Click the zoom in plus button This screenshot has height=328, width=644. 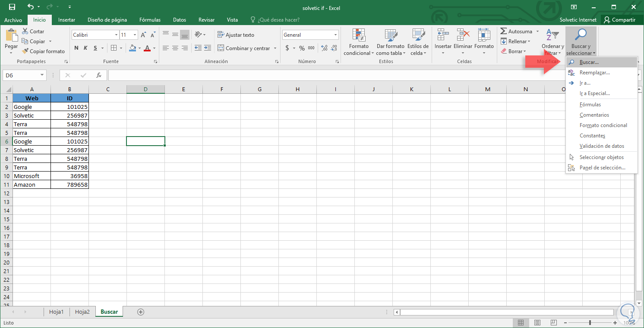615,322
